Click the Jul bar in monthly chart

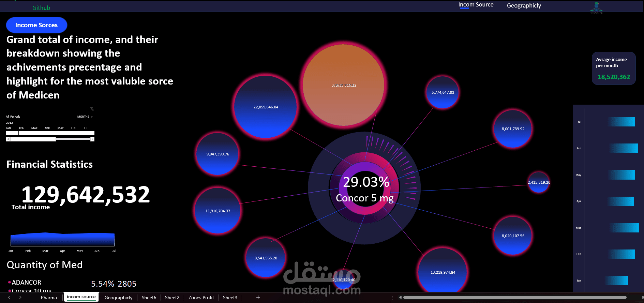pyautogui.click(x=621, y=122)
